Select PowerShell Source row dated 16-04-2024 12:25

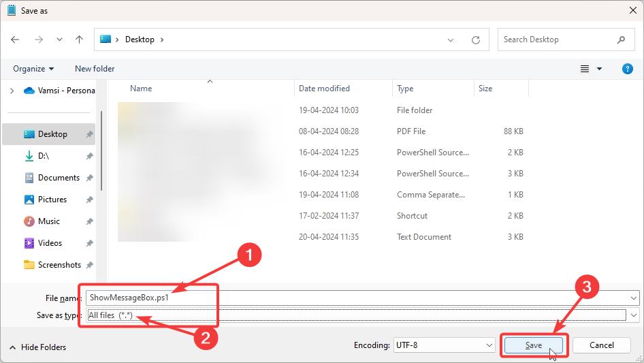[323, 152]
